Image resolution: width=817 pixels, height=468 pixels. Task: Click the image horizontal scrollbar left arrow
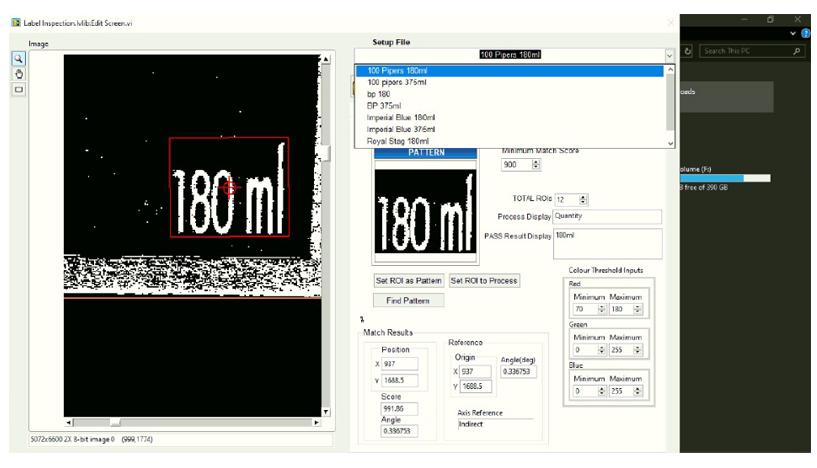(x=69, y=421)
